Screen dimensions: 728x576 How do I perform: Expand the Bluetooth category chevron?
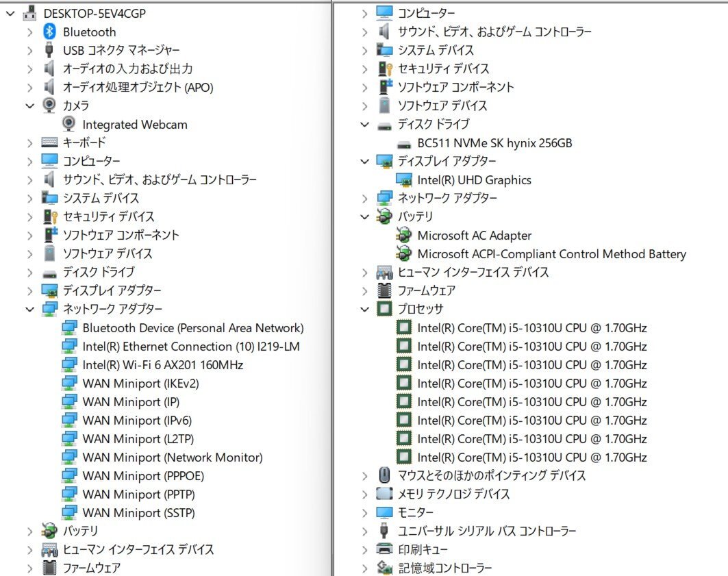29,32
